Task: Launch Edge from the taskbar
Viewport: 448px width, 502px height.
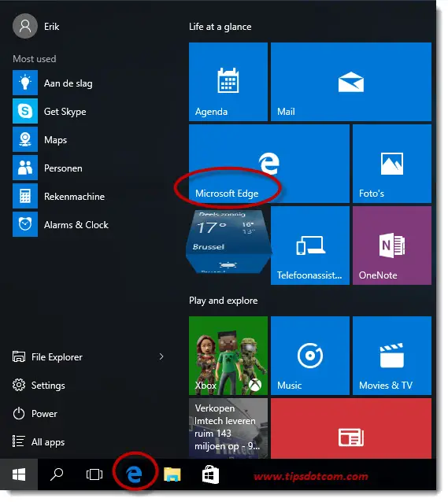Action: click(135, 474)
